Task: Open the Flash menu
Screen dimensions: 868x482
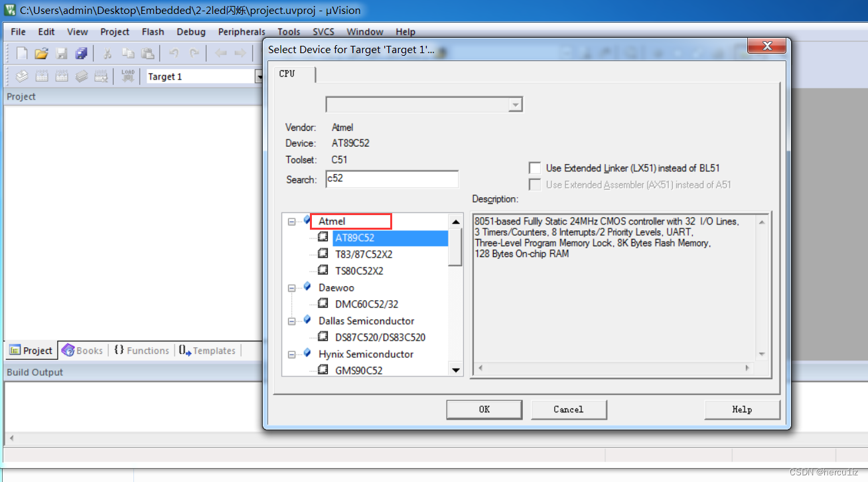Action: point(153,31)
